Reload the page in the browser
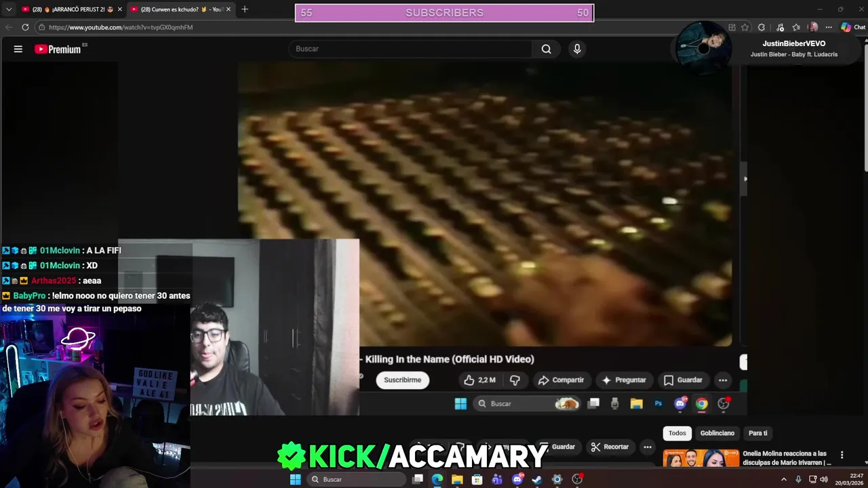Viewport: 868px width, 488px height. 25,27
